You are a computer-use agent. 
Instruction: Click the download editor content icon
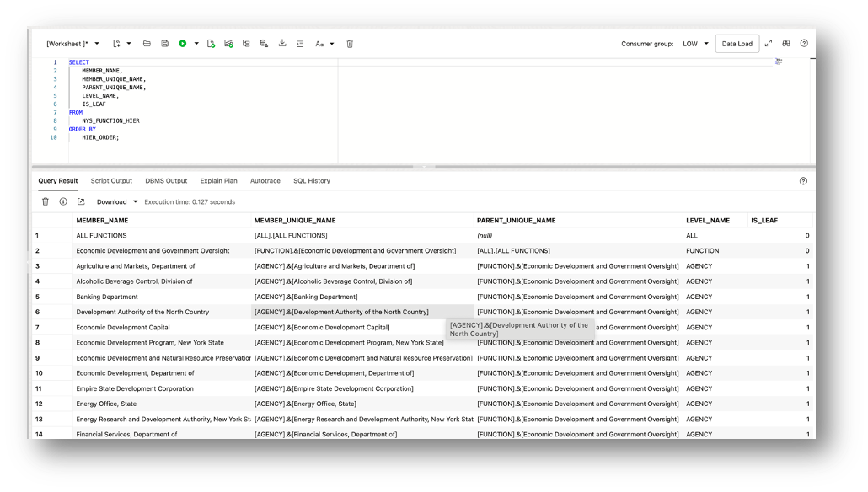click(x=282, y=43)
